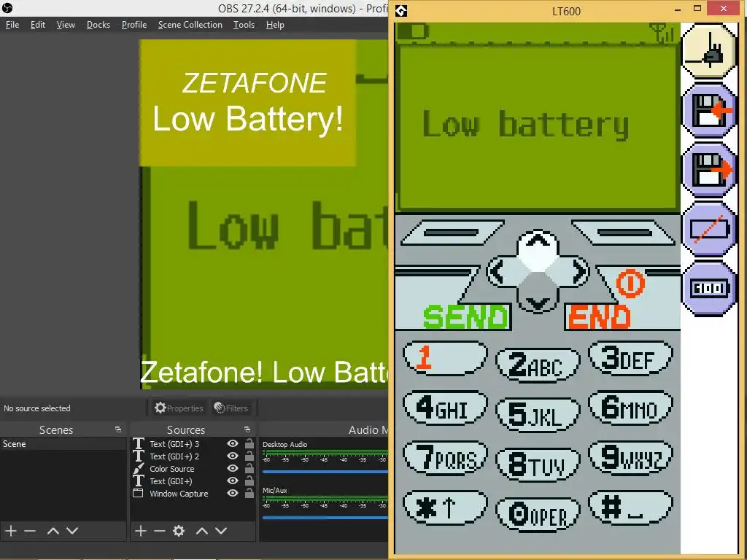Tap the 4 GHI key on the keypad
Image resolution: width=747 pixels, height=560 pixels.
click(x=445, y=408)
